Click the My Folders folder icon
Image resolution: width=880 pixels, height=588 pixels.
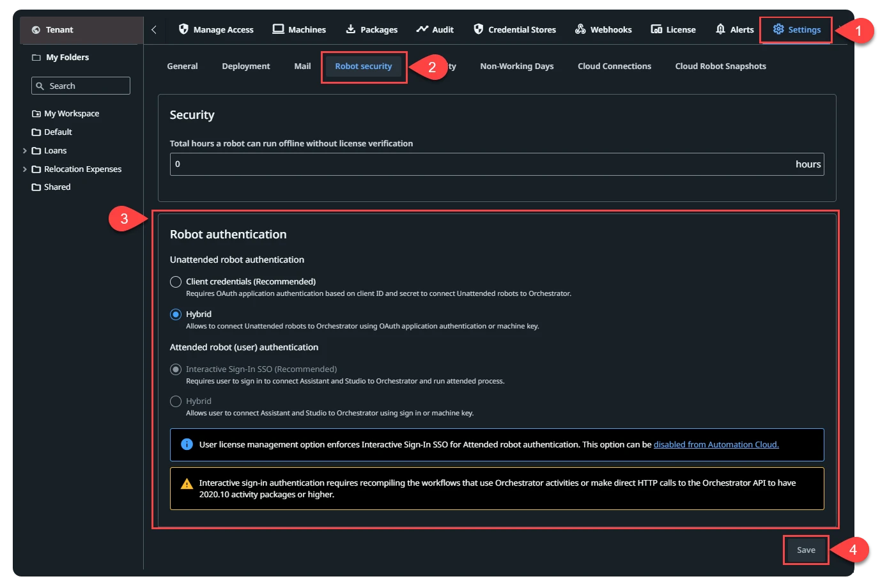36,58
